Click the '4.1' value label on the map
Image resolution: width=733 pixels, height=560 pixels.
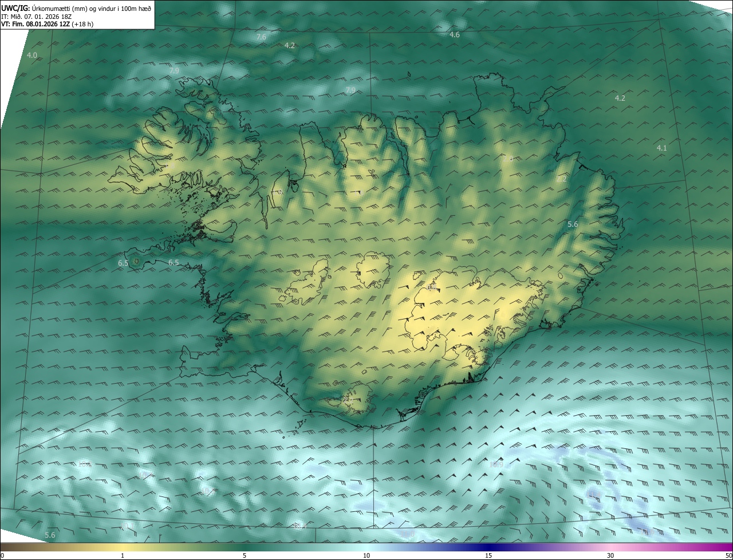tap(661, 148)
